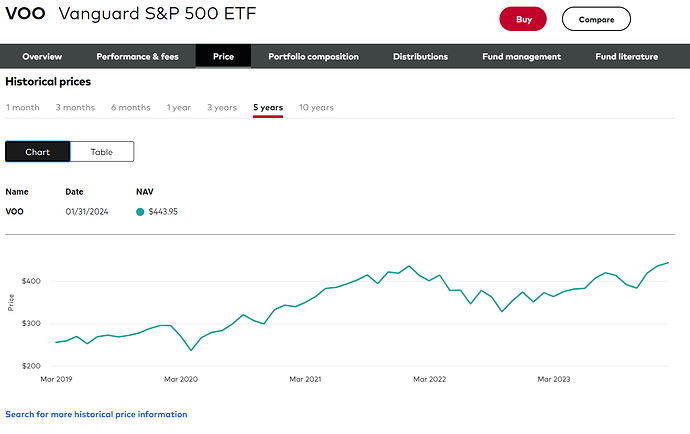690x434 pixels.
Task: Toggle to Table view
Action: tap(102, 152)
